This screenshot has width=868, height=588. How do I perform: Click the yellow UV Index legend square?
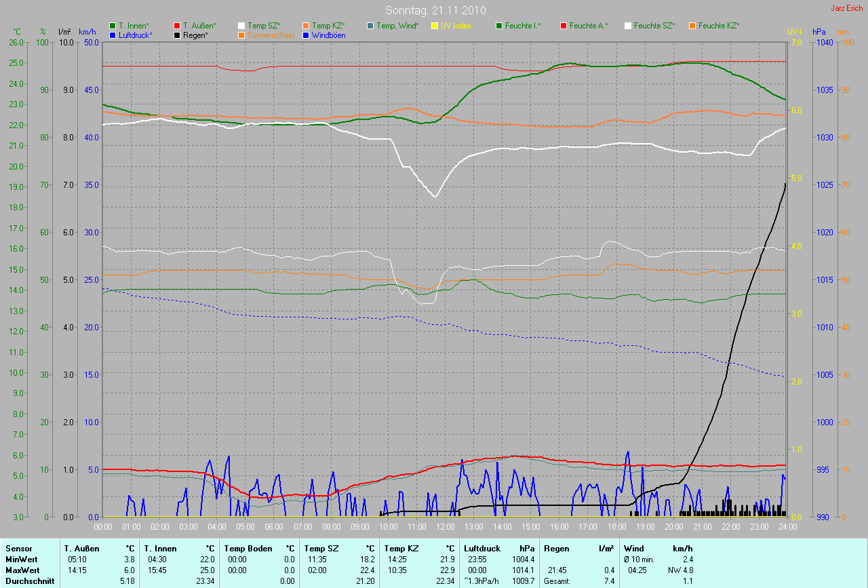pyautogui.click(x=435, y=26)
